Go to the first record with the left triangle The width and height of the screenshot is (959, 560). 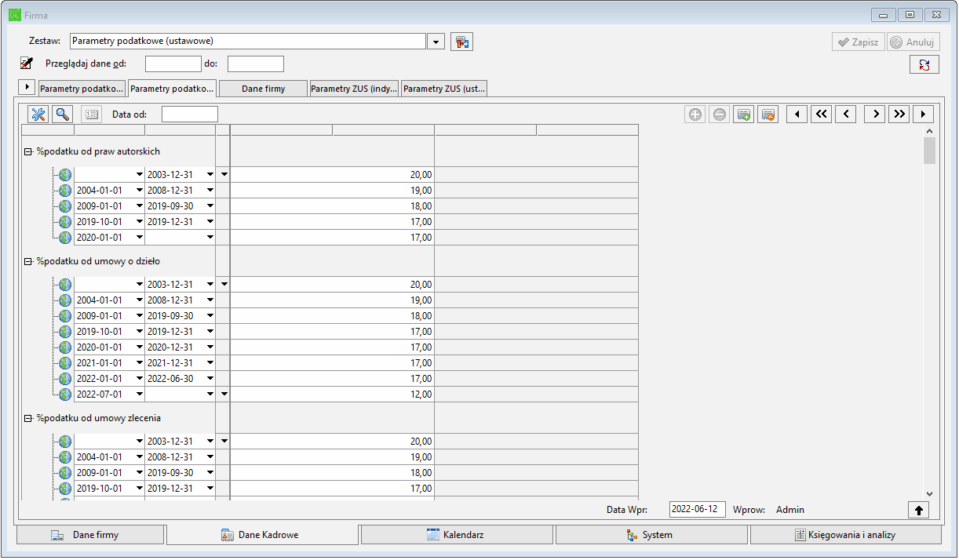coord(797,115)
